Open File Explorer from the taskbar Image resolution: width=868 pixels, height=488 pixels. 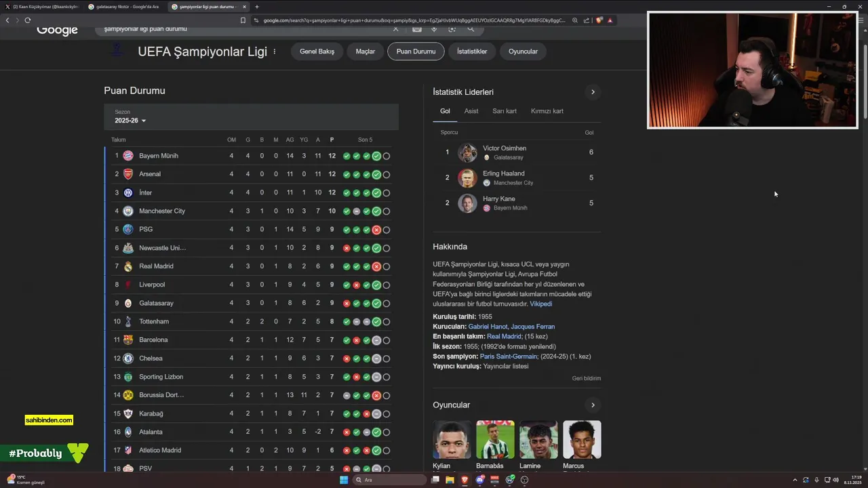click(450, 480)
